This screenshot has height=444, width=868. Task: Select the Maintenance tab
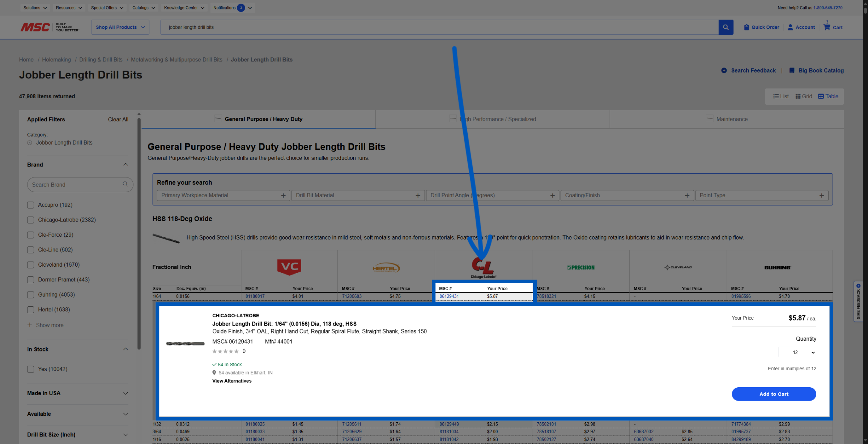tap(727, 119)
